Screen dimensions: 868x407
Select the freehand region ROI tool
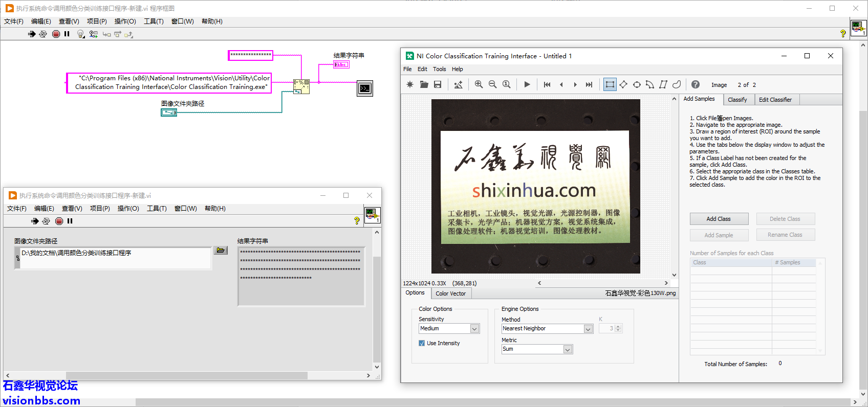(677, 85)
